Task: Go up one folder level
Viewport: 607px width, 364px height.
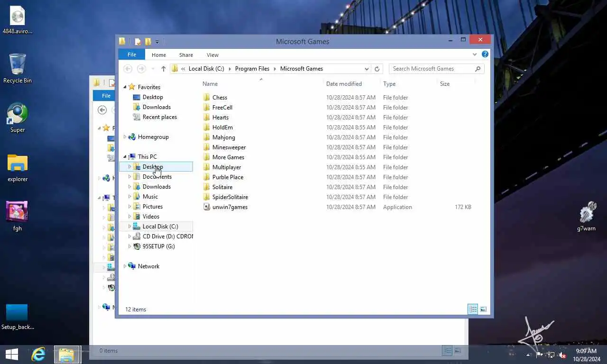Action: [x=163, y=69]
